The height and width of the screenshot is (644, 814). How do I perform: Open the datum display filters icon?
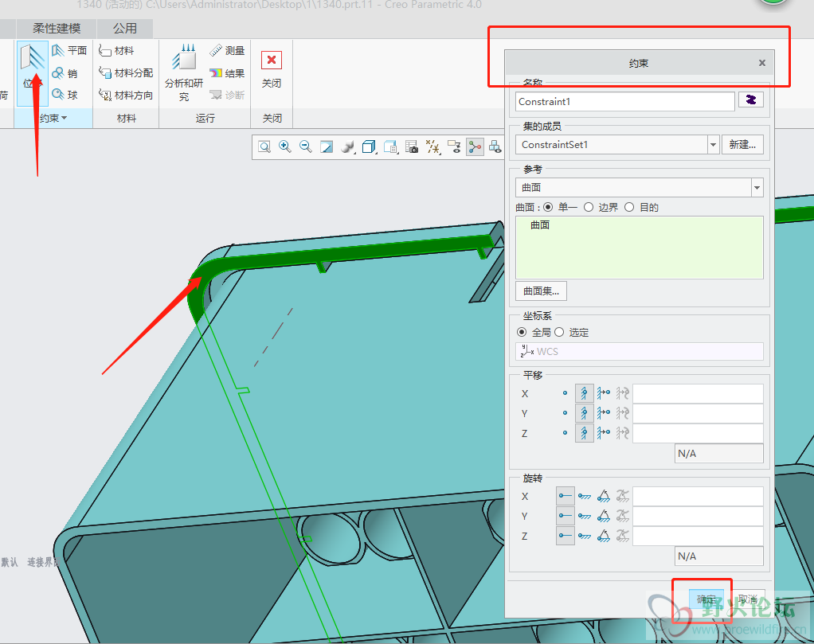coord(433,146)
